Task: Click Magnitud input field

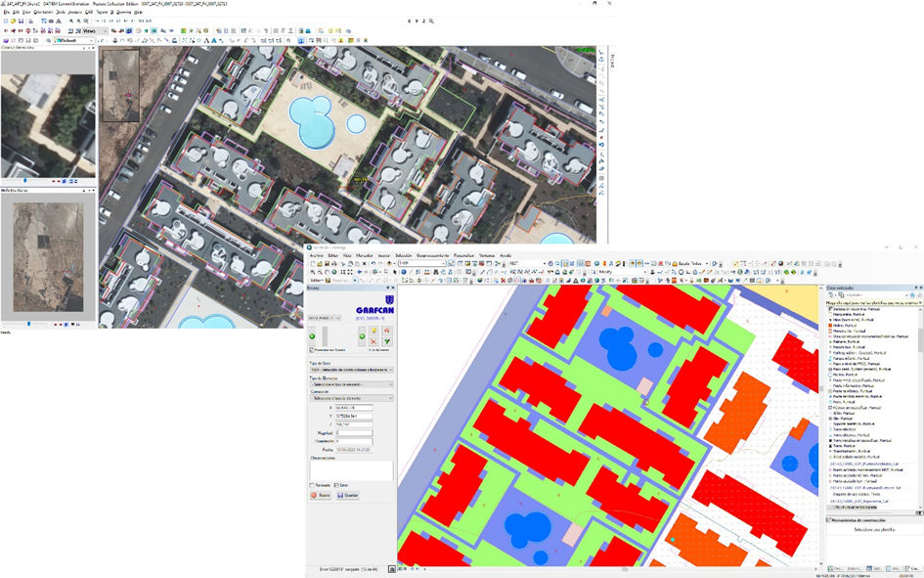Action: [x=354, y=432]
